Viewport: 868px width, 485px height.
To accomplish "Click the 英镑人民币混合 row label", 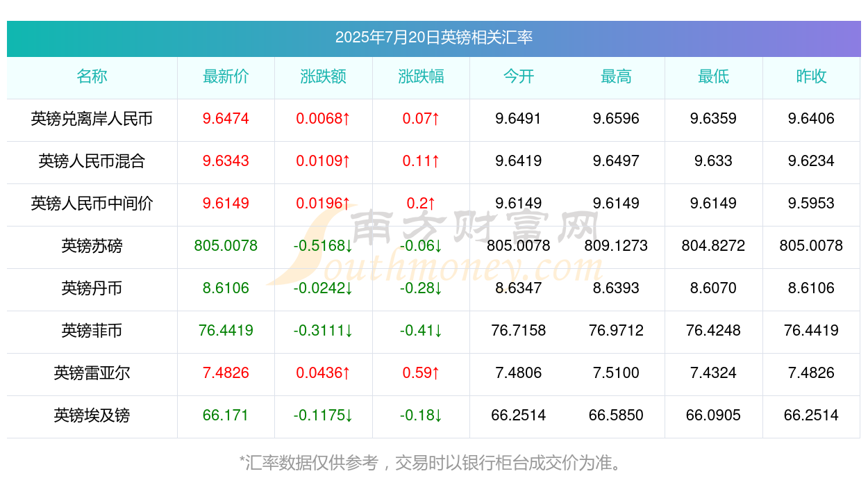I will pos(92,162).
